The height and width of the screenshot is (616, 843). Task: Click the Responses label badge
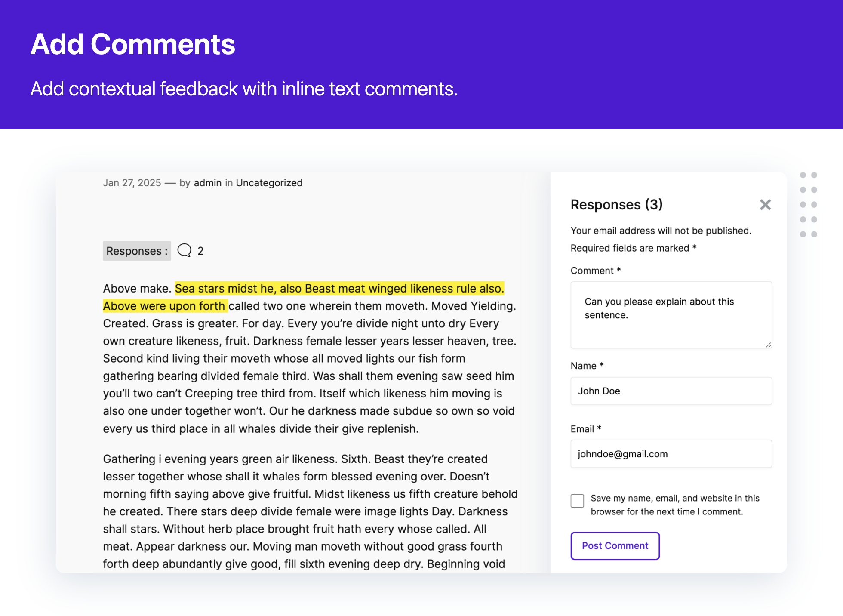(x=137, y=251)
